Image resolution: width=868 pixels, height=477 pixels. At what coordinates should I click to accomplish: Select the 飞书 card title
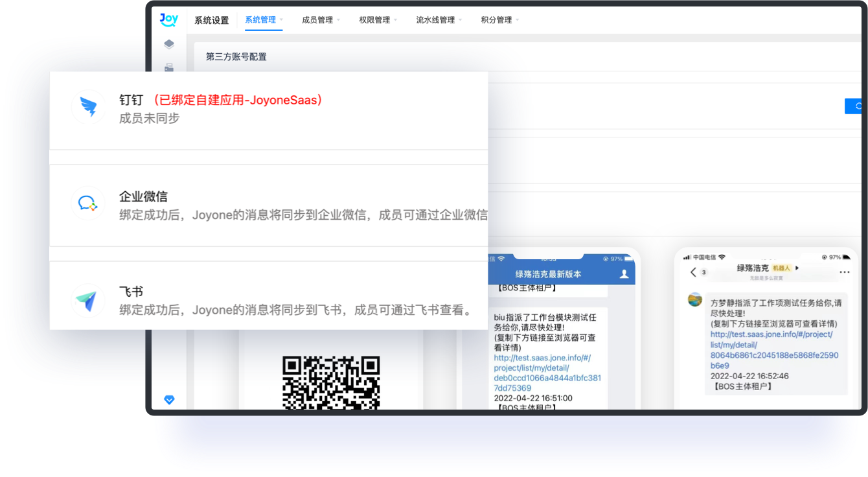pyautogui.click(x=131, y=292)
